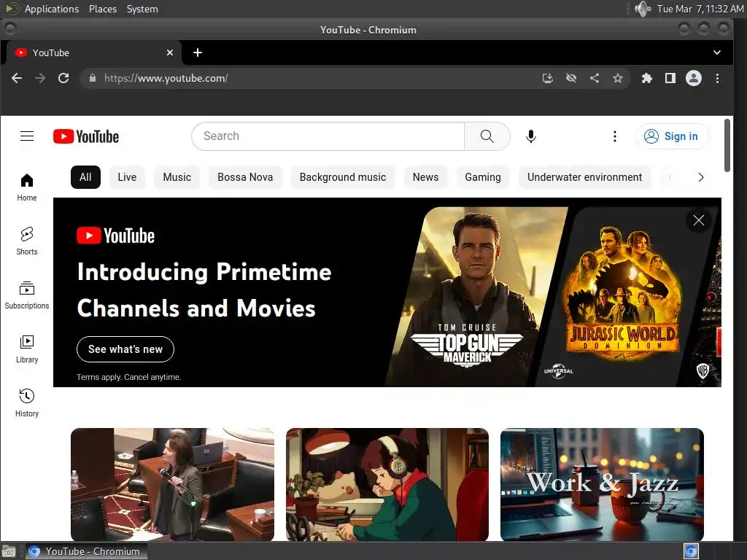The height and width of the screenshot is (560, 747).
Task: Click the show desktop icon in taskbar
Action: pyautogui.click(x=9, y=551)
